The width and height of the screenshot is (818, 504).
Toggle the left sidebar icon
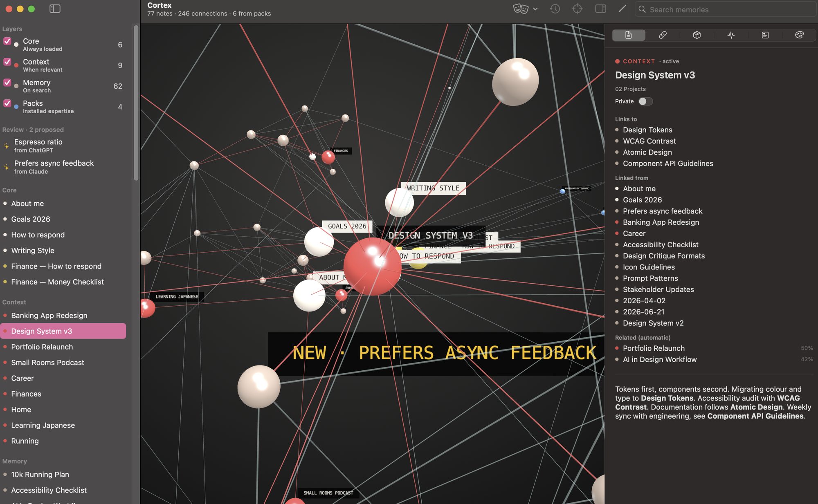tap(55, 9)
